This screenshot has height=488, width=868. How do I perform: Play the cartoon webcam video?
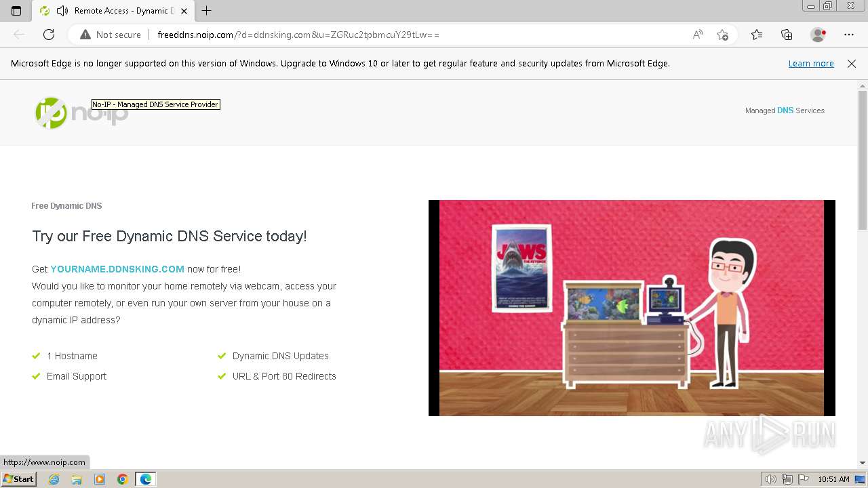(x=632, y=308)
